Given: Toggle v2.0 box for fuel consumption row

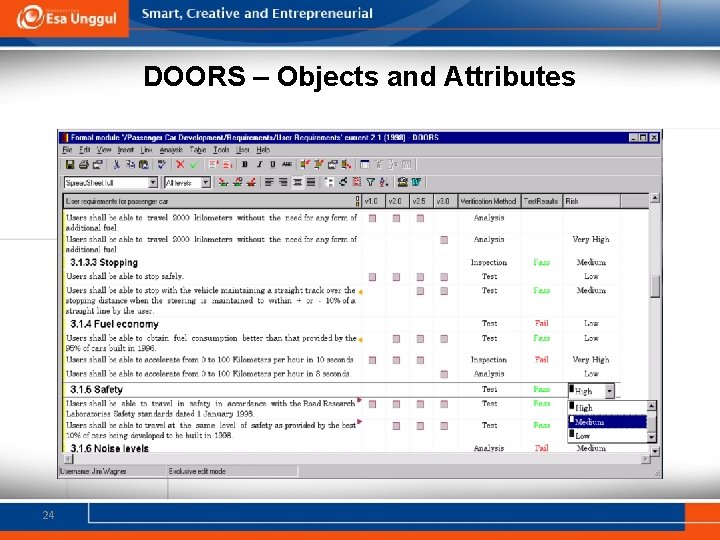Looking at the screenshot, I should (396, 339).
